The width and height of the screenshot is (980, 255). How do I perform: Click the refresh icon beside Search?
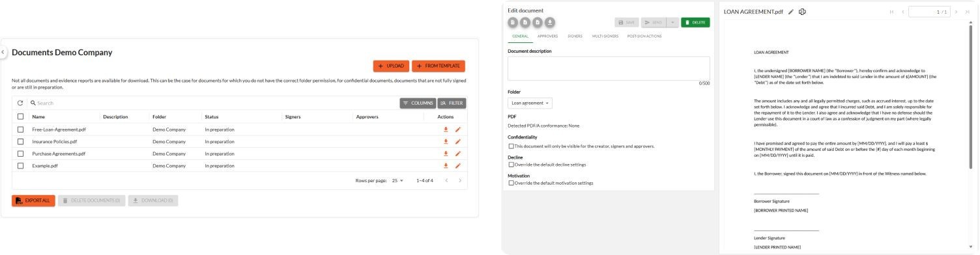pyautogui.click(x=20, y=103)
